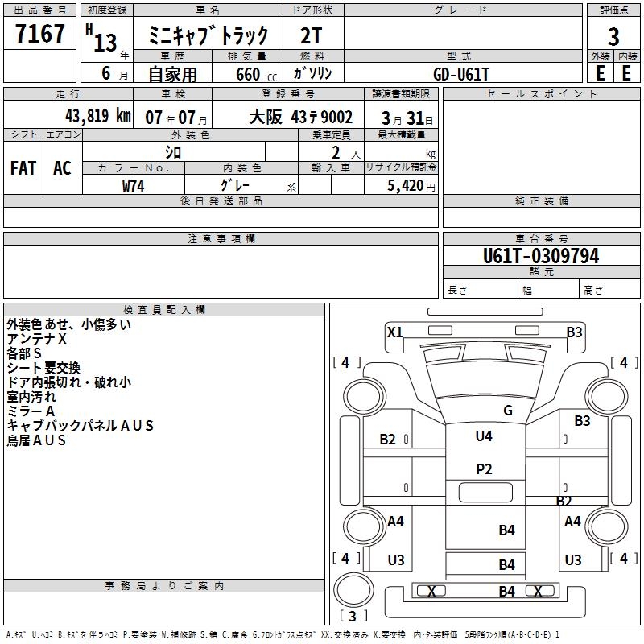The width and height of the screenshot is (644, 644).
Task: Click fuel type ガソリン
Action: click(x=312, y=73)
